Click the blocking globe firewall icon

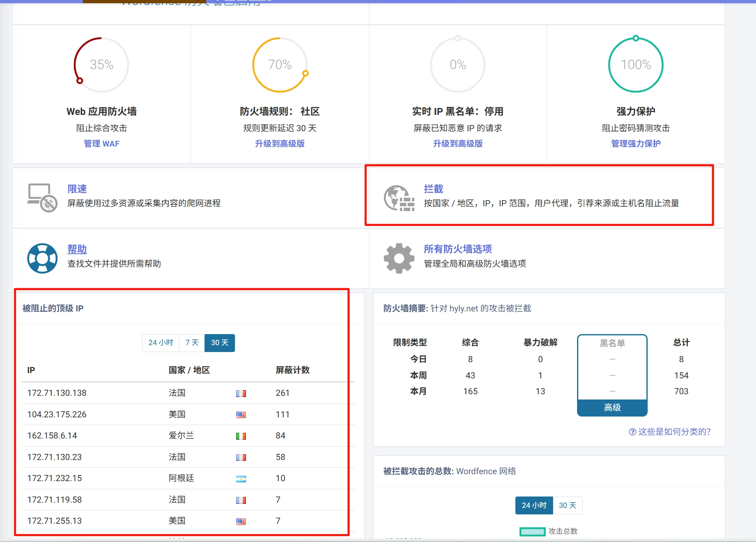point(399,198)
